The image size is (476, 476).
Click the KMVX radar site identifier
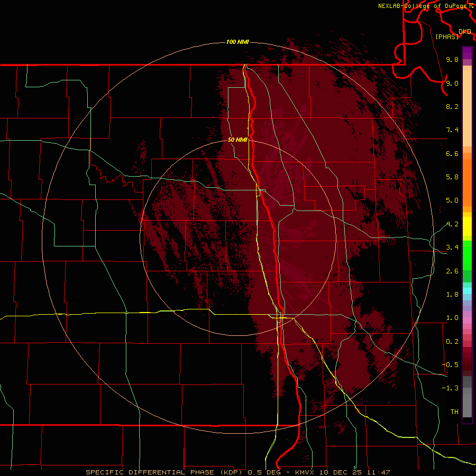[x=304, y=472]
